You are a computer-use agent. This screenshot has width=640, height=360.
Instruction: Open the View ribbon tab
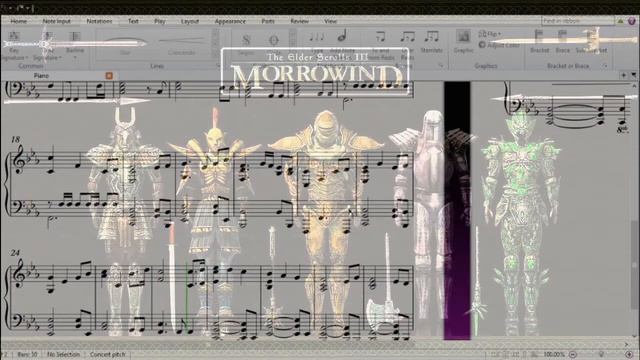click(330, 21)
